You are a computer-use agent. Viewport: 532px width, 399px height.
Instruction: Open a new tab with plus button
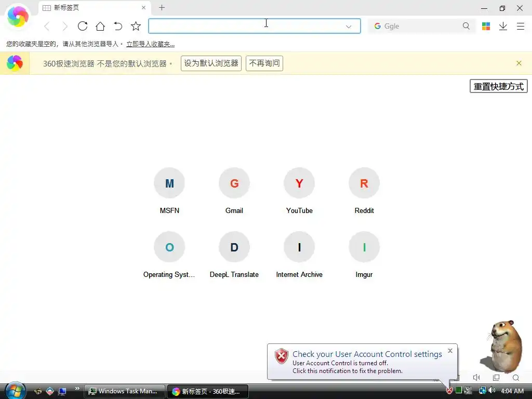pos(162,7)
